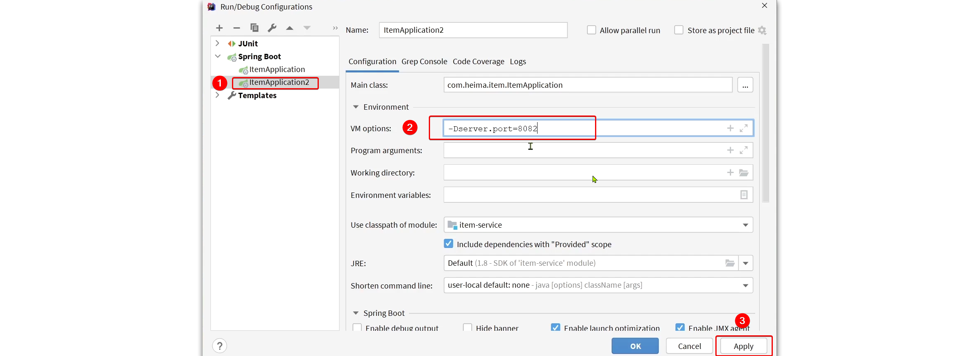This screenshot has width=980, height=356.
Task: Switch to the Grep Console tab
Action: pyautogui.click(x=424, y=61)
